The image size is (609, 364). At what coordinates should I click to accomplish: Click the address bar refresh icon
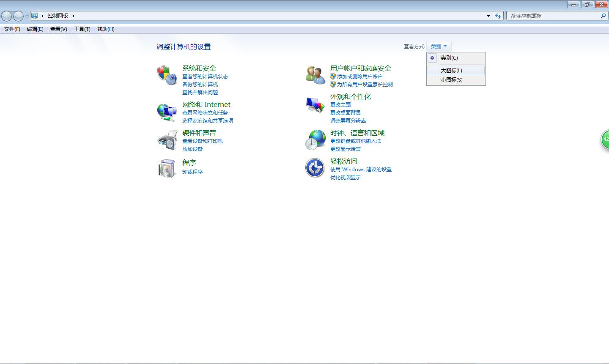click(498, 16)
